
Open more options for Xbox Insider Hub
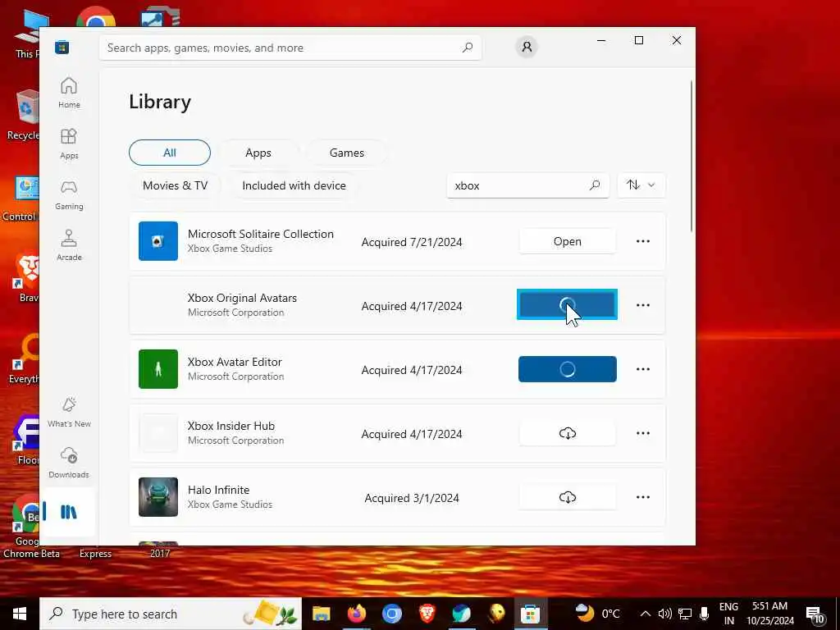(643, 433)
